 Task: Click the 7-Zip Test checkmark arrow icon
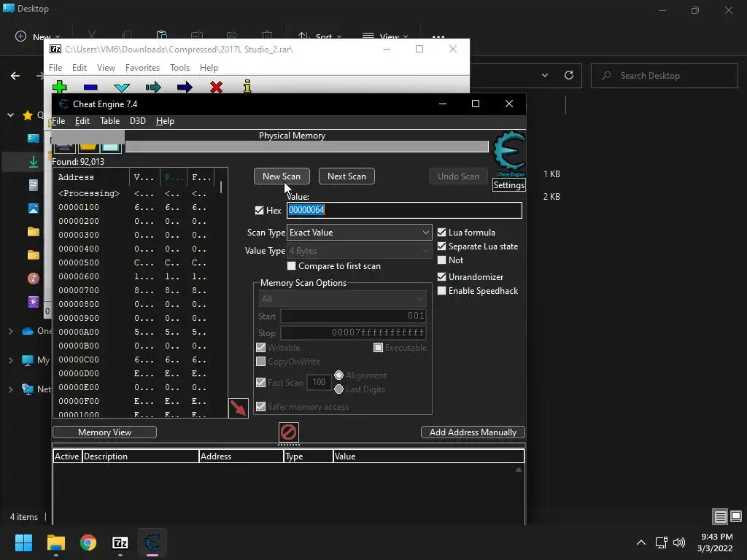pyautogui.click(x=122, y=87)
